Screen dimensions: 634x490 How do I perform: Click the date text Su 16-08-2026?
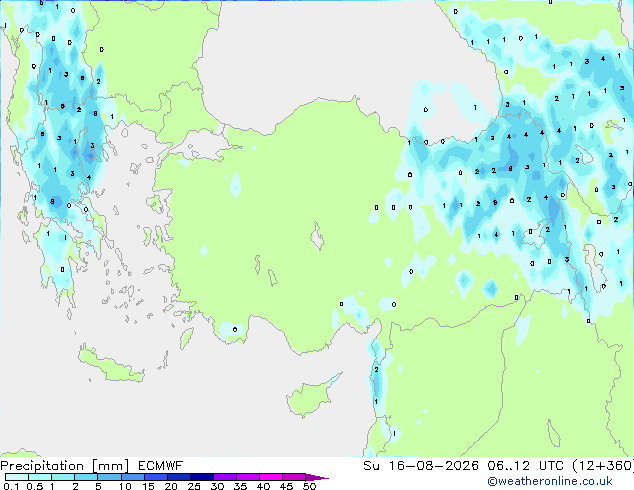pos(421,466)
